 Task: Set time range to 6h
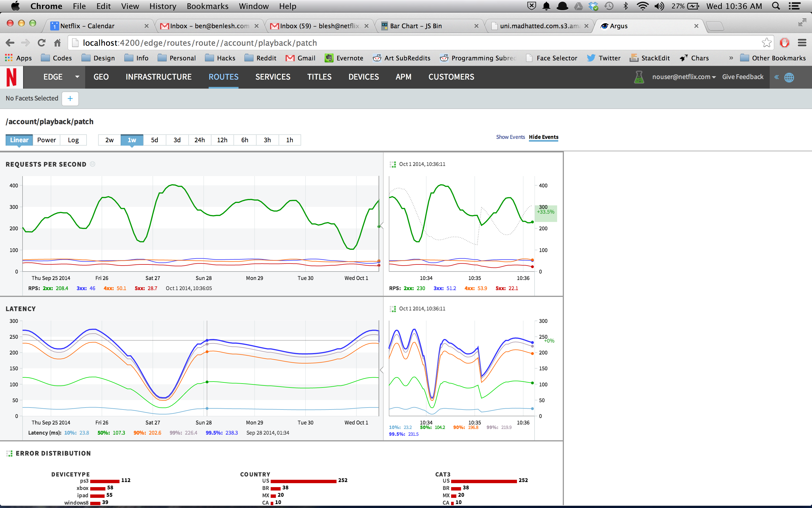click(x=245, y=140)
